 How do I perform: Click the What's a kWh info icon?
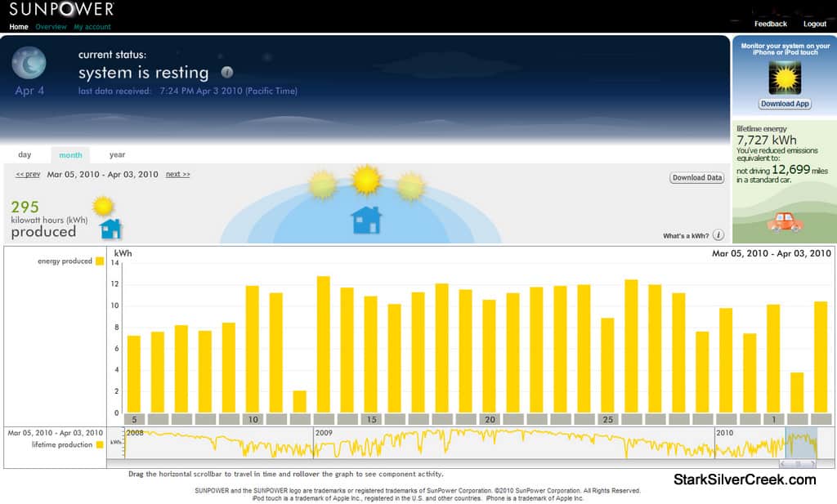pyautogui.click(x=718, y=235)
